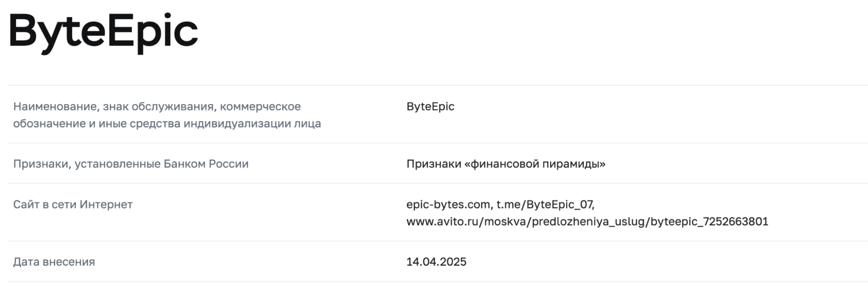Click the 'Признаки, установленные Банком России' label
Screen dimensions: 868x287
tap(131, 164)
